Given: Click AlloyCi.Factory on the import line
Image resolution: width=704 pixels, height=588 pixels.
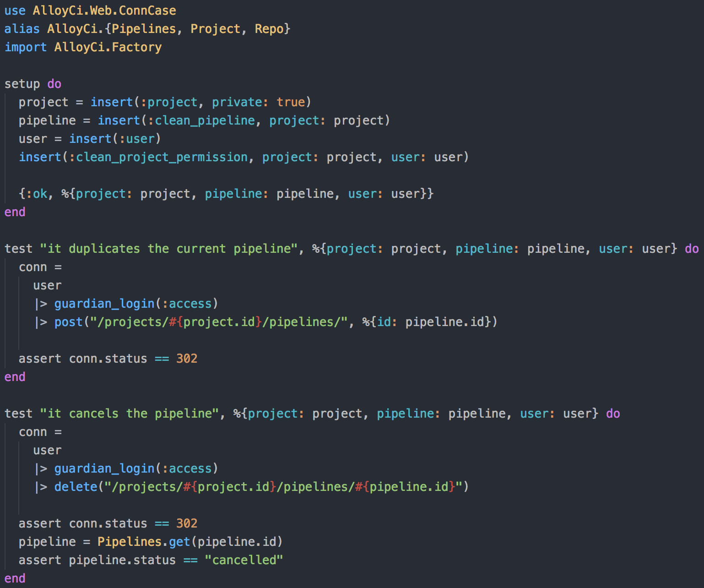Looking at the screenshot, I should tap(108, 47).
